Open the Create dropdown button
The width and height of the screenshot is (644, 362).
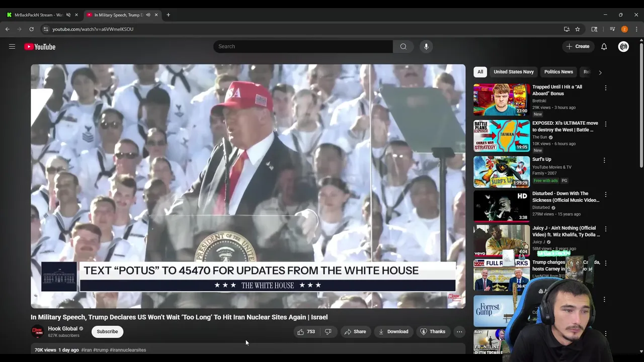[578, 46]
